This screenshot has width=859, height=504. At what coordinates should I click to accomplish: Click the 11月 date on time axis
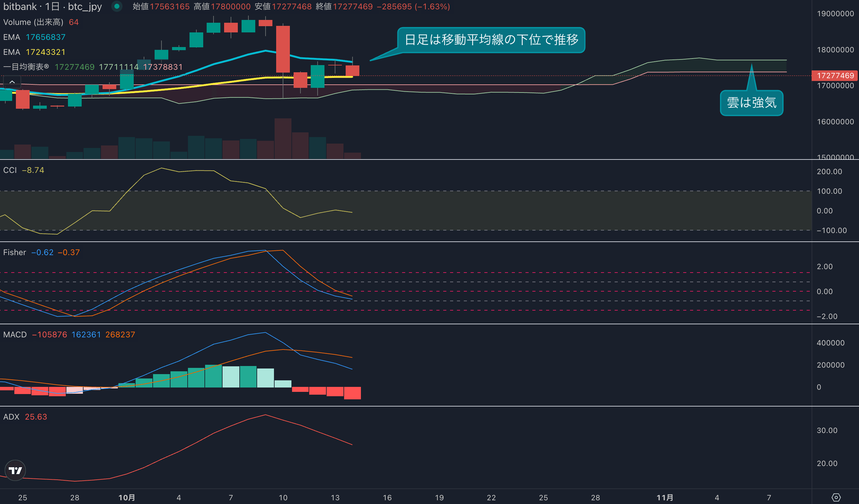click(x=665, y=497)
